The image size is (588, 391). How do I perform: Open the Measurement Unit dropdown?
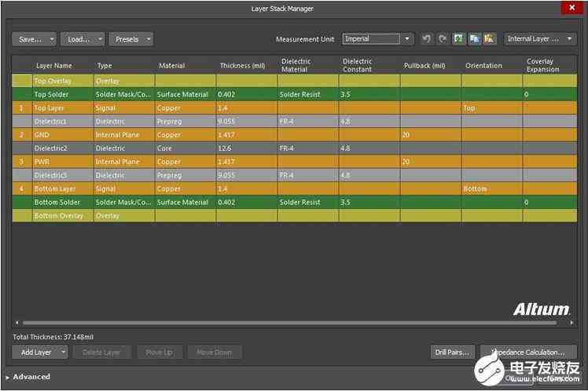407,39
